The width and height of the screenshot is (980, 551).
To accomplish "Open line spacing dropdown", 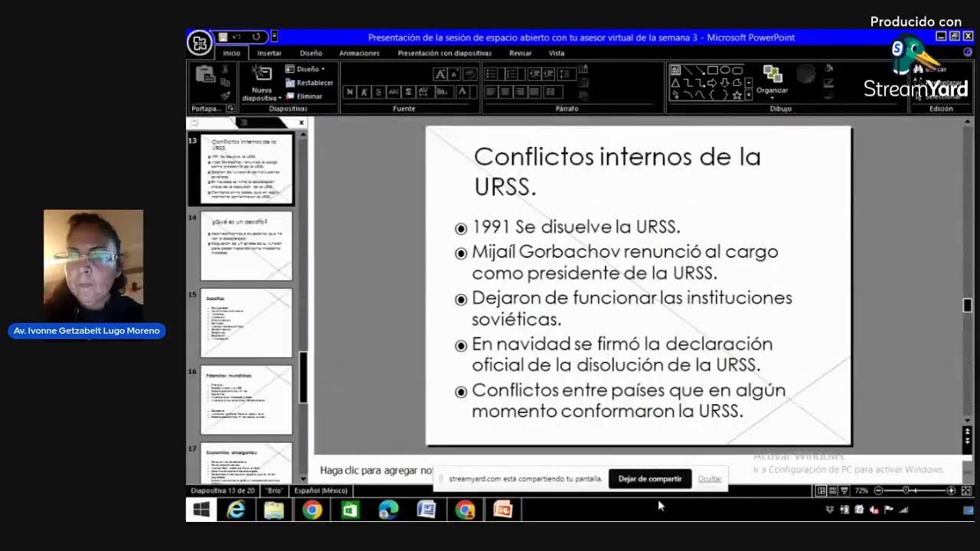I will pyautogui.click(x=567, y=74).
